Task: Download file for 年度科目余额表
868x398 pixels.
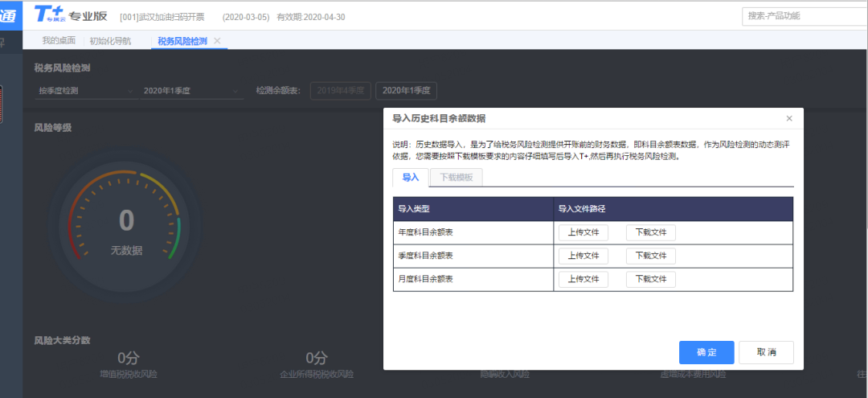Action: [x=650, y=232]
